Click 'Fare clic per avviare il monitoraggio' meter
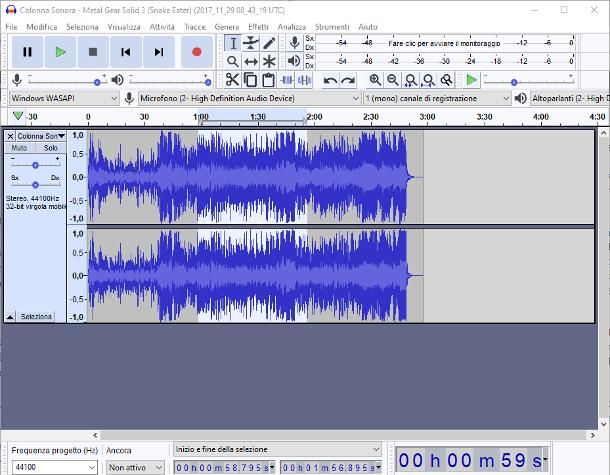This screenshot has height=475, width=610. click(x=444, y=43)
